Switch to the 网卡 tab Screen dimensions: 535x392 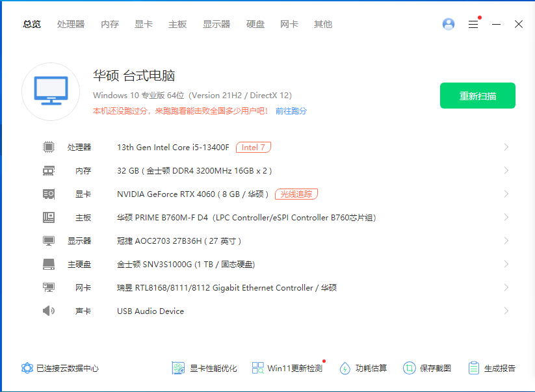(x=289, y=24)
